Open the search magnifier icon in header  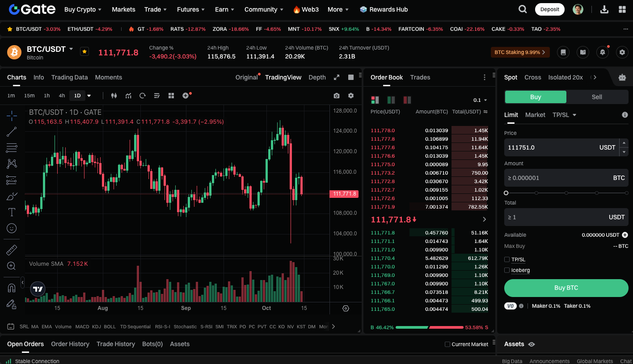click(522, 9)
